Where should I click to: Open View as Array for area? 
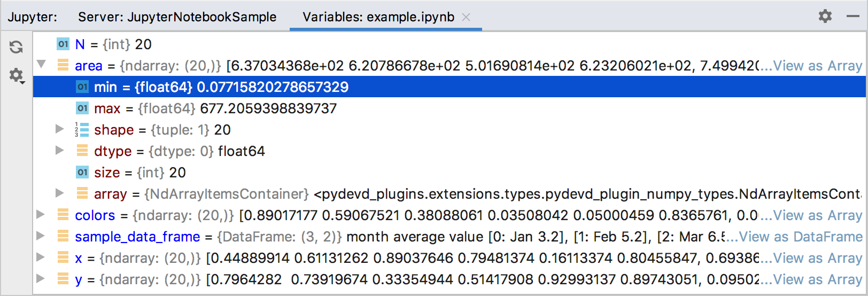pyautogui.click(x=817, y=66)
